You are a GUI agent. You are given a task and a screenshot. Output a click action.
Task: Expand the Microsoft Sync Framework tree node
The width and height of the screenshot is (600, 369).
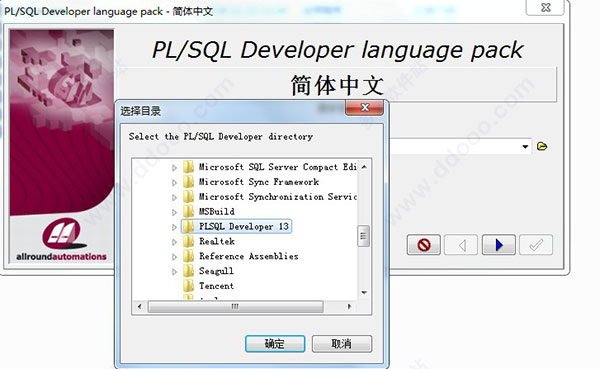pos(174,183)
